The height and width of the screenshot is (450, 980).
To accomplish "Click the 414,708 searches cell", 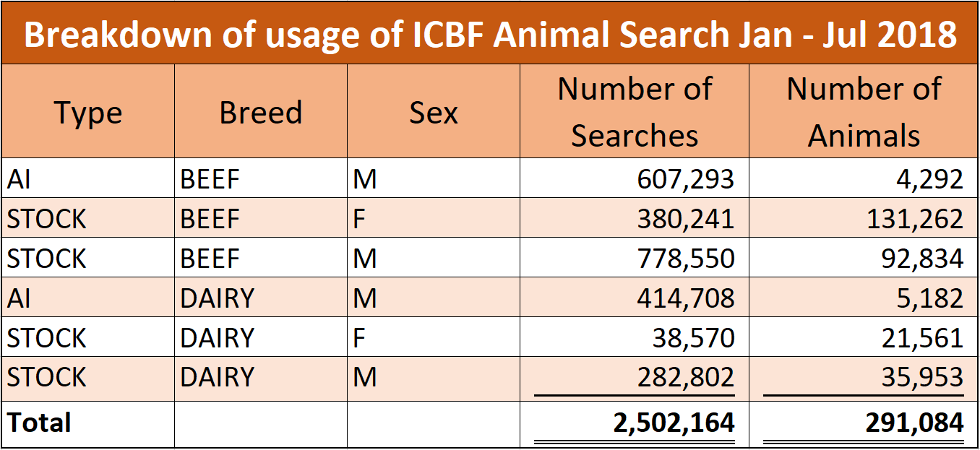I will point(635,298).
